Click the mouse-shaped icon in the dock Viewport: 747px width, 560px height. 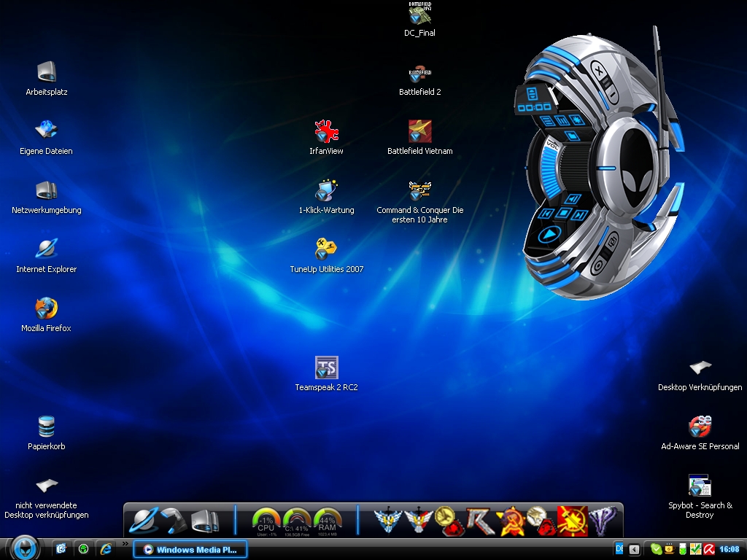tap(174, 521)
